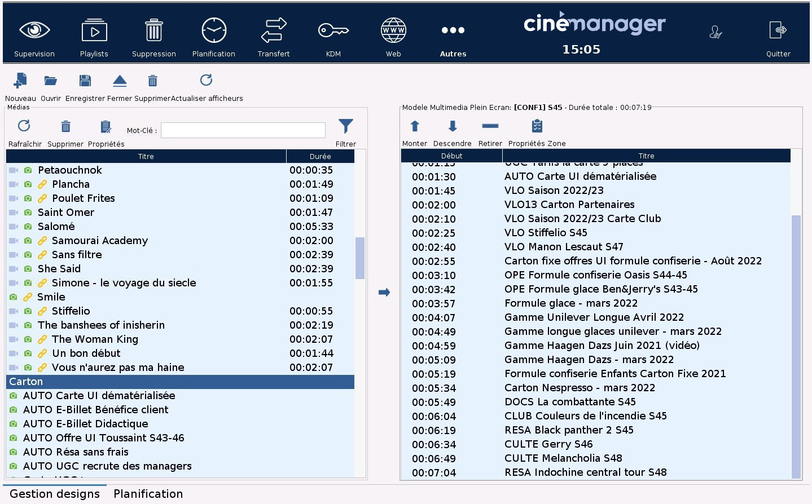Go to the KDM key icon
Image resolution: width=812 pixels, height=504 pixels.
click(x=333, y=30)
